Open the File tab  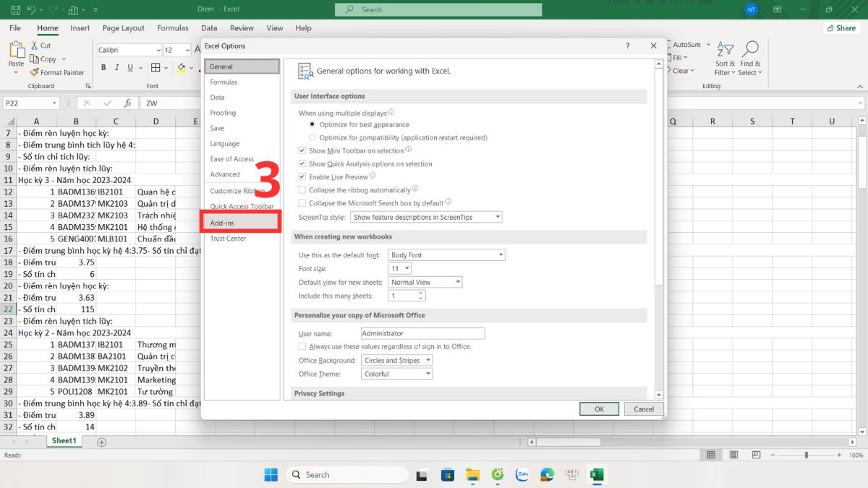pyautogui.click(x=15, y=28)
